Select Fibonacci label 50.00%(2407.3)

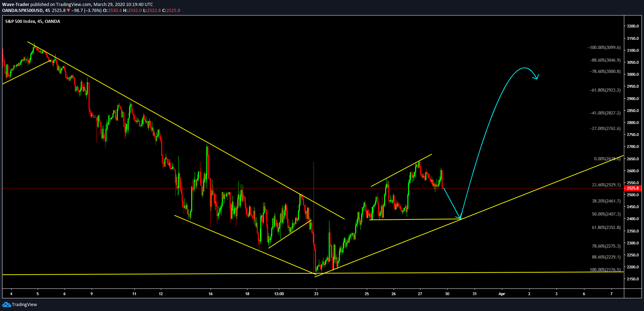pos(606,214)
